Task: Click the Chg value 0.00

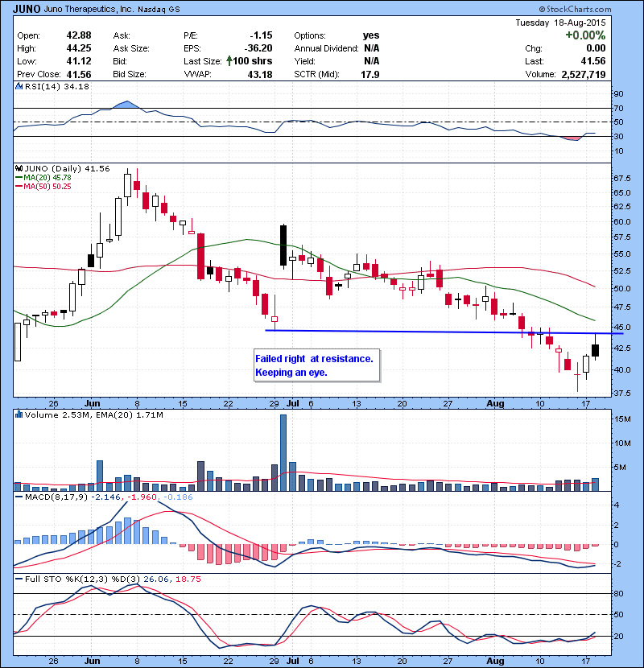Action: click(596, 48)
